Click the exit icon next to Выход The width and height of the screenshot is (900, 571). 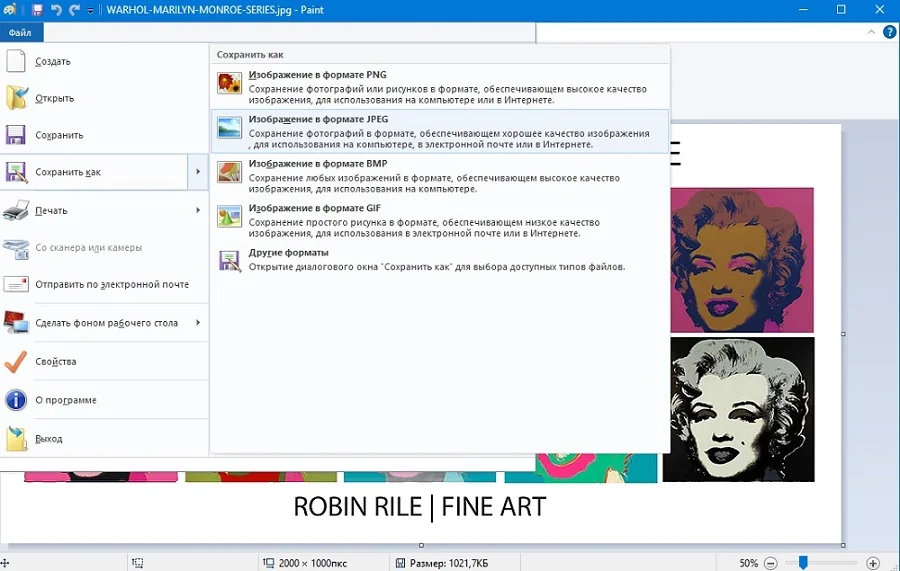pos(16,438)
